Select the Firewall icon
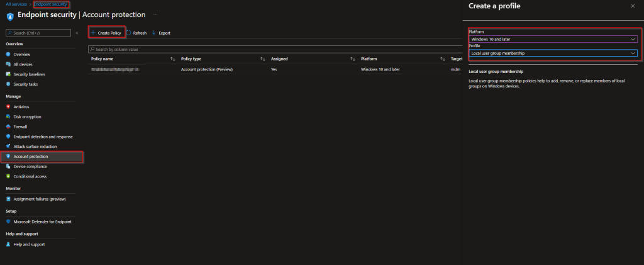The image size is (644, 265). coord(8,127)
